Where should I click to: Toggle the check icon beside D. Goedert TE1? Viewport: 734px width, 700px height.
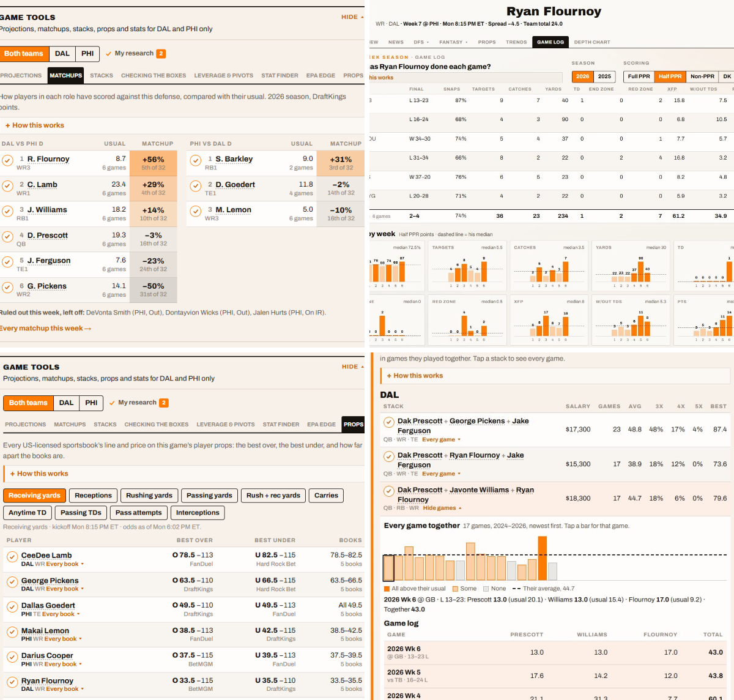(x=196, y=186)
